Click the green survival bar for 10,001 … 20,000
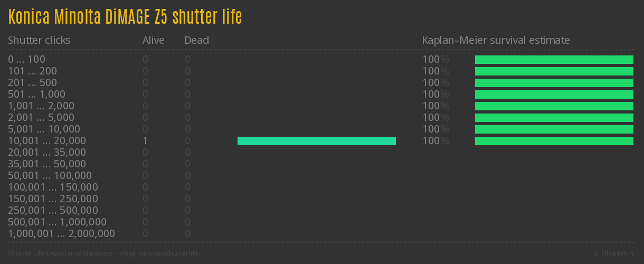The image size is (644, 264). (554, 141)
